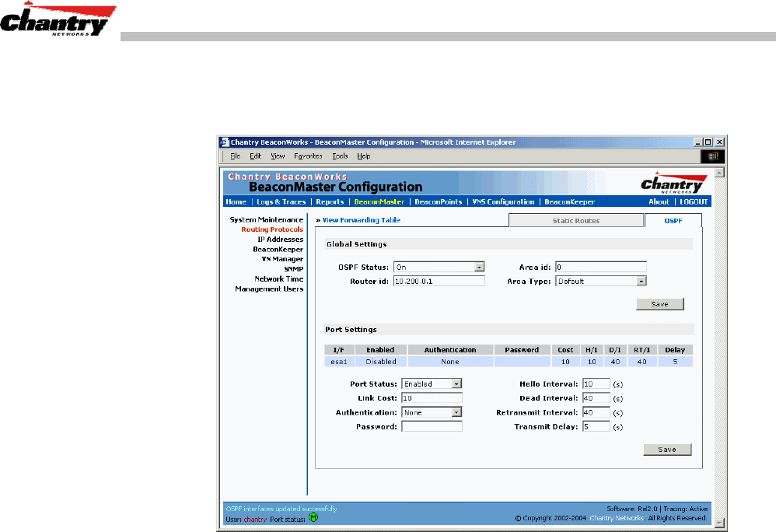Open the Tools menu
Screen dimensions: 776x532
click(x=340, y=156)
